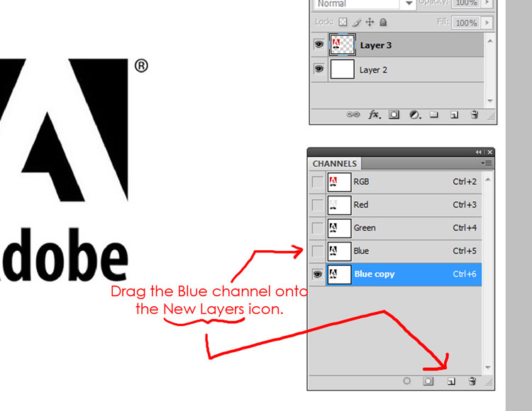The image size is (532, 411).
Task: Add a layer mask in Layers panel
Action: [x=394, y=115]
